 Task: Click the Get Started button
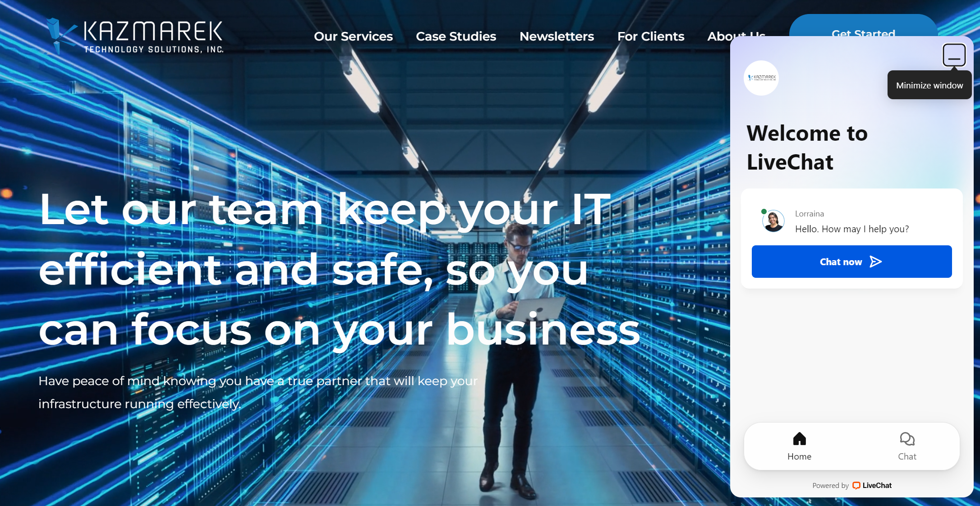pyautogui.click(x=863, y=33)
